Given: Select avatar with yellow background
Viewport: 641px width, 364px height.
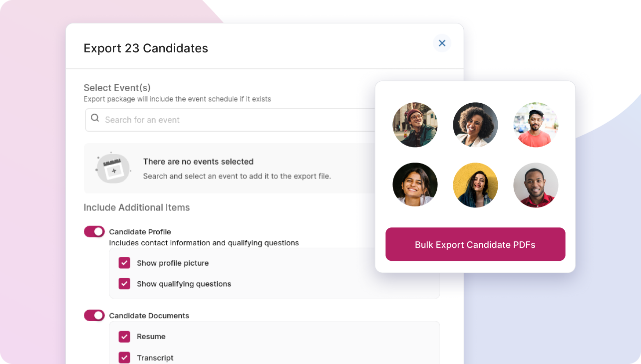Looking at the screenshot, I should tap(475, 185).
